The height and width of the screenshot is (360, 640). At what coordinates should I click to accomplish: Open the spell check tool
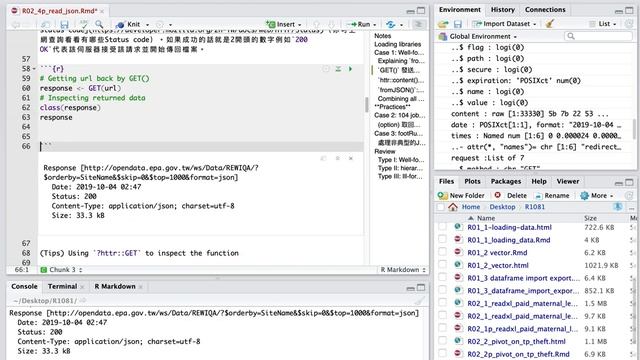84,24
